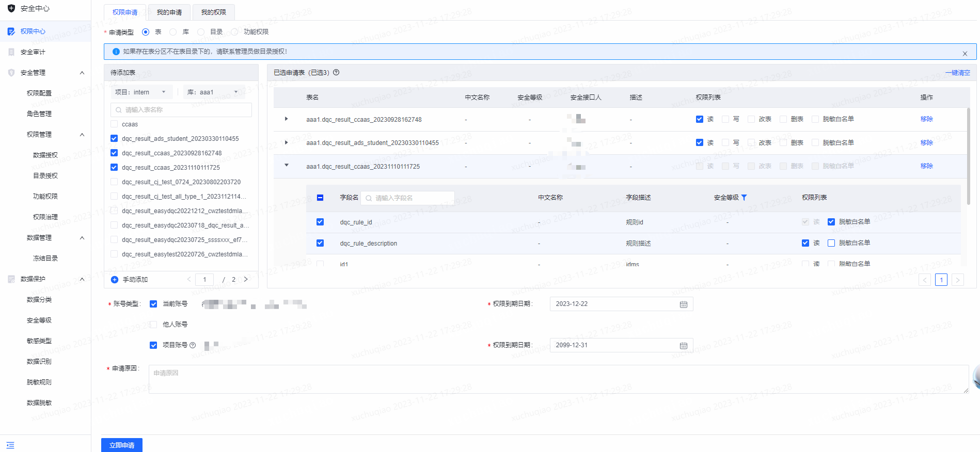Click the 数据保护 sidebar icon

(11, 279)
